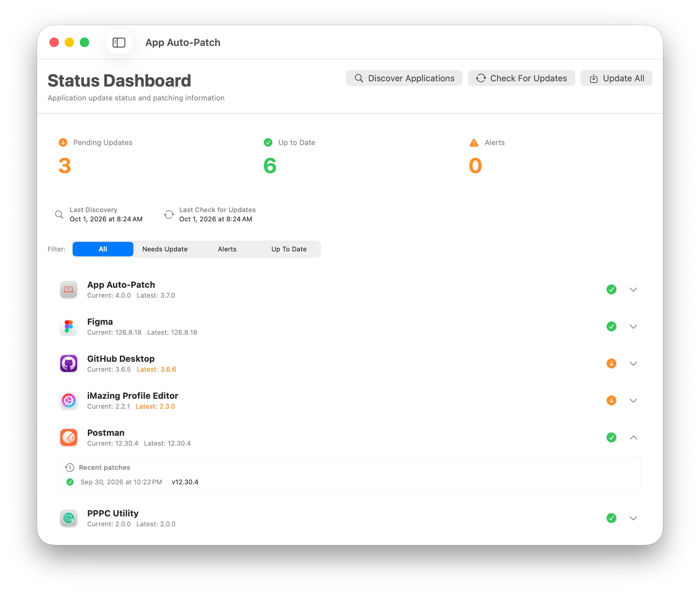Click the 'Latest: 2.3.0' version text
Image resolution: width=700 pixels, height=594 pixels.
tap(156, 406)
